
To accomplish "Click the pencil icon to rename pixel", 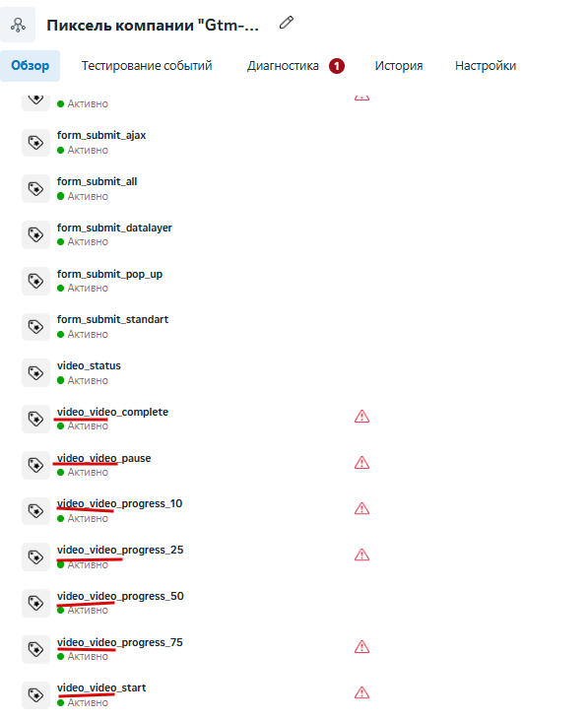I will (x=287, y=23).
